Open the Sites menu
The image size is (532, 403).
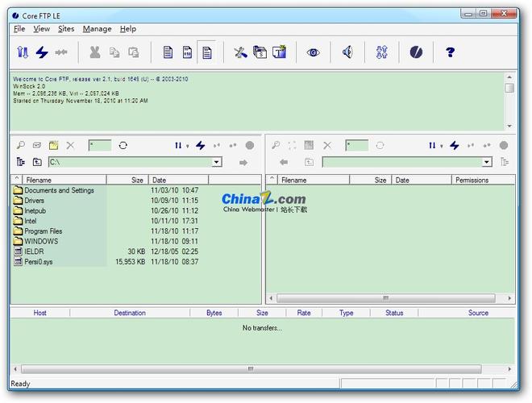66,29
